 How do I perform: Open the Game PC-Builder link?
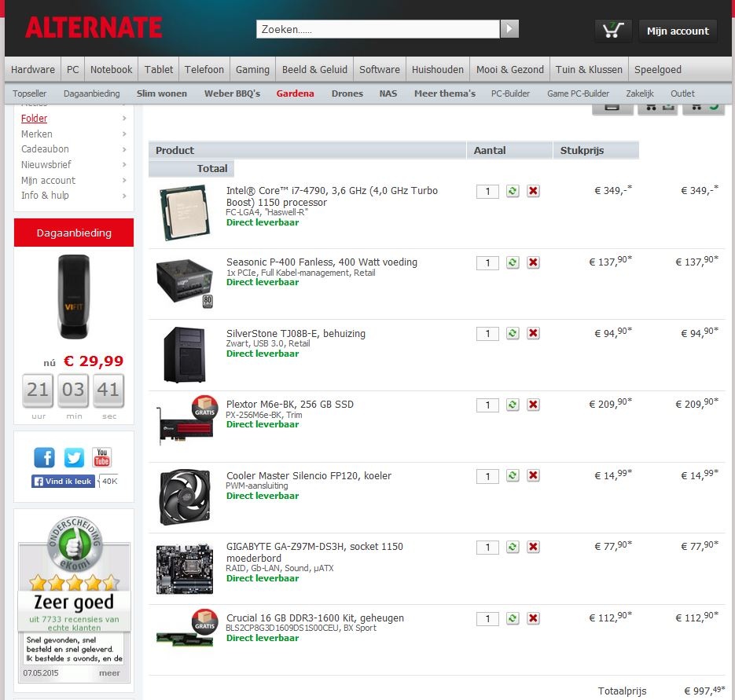pyautogui.click(x=578, y=93)
